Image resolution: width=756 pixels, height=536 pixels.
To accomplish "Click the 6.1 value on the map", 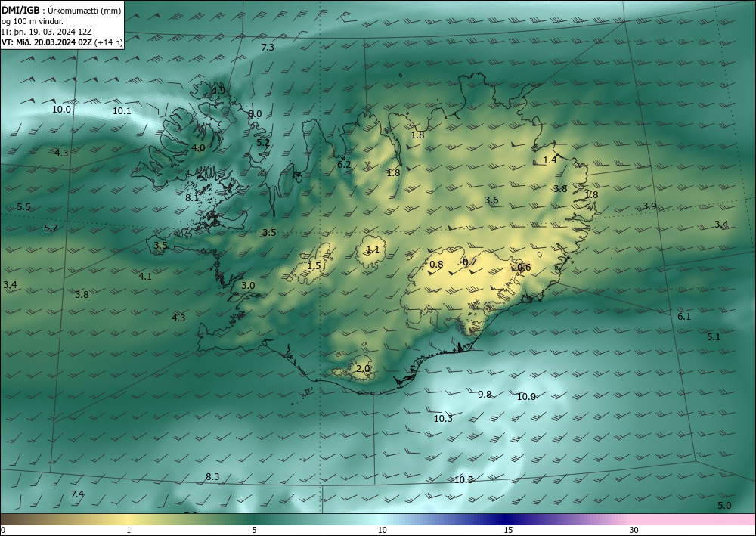I will (684, 317).
